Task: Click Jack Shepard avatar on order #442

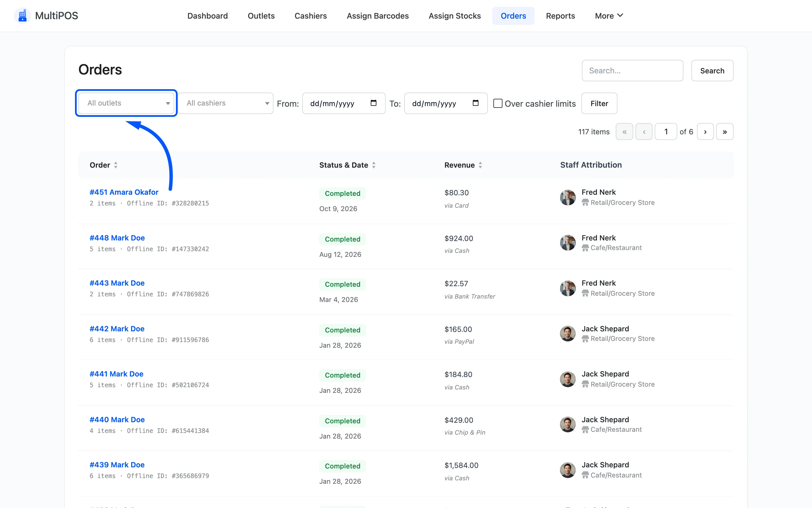Action: (568, 334)
